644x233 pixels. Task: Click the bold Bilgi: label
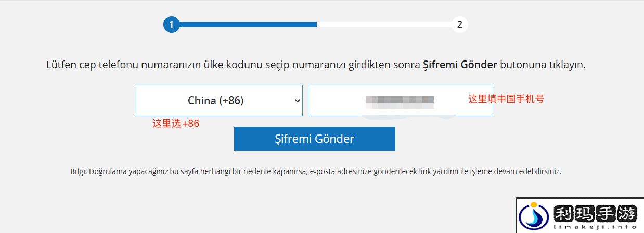pyautogui.click(x=79, y=171)
